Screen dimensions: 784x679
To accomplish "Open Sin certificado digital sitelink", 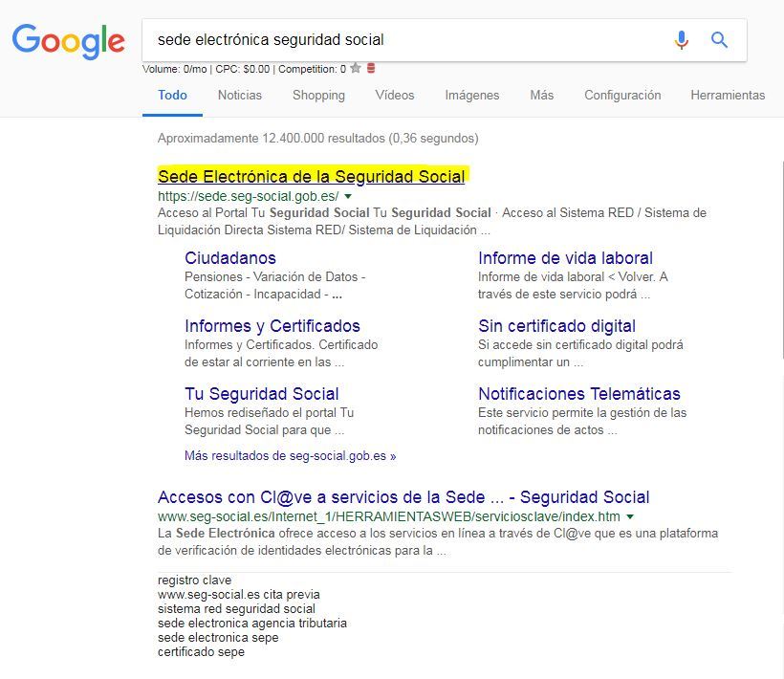I will click(556, 326).
